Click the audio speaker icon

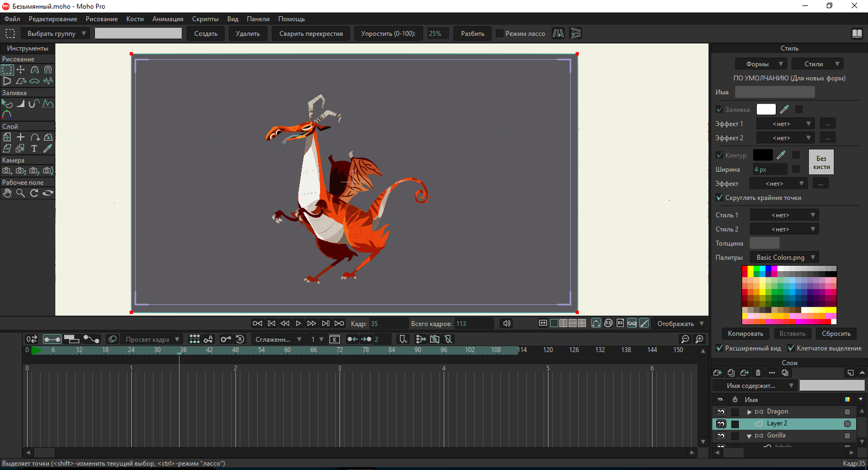pos(507,324)
